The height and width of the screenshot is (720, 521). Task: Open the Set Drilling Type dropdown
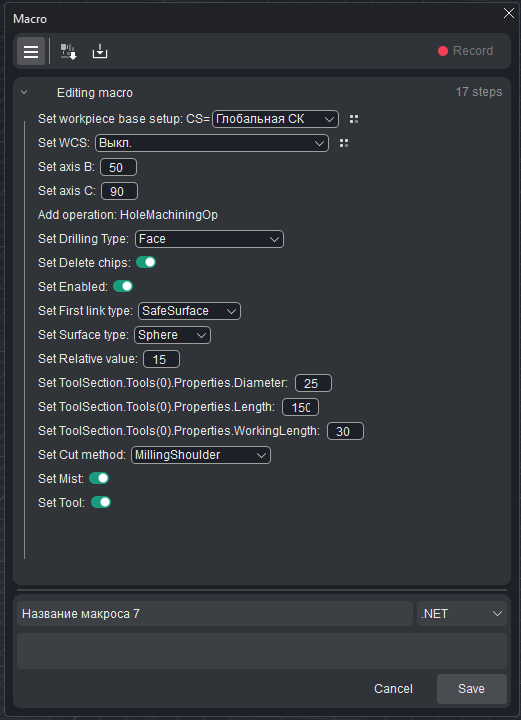click(x=209, y=239)
